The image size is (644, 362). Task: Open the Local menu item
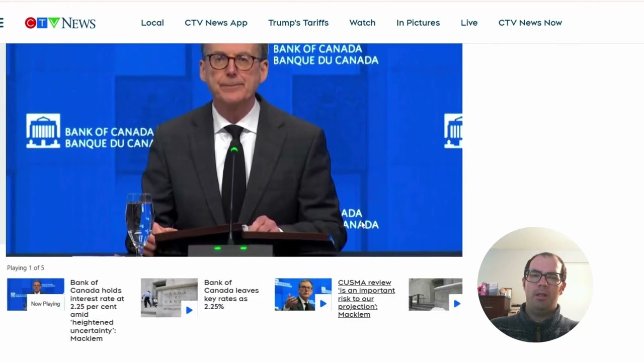152,23
